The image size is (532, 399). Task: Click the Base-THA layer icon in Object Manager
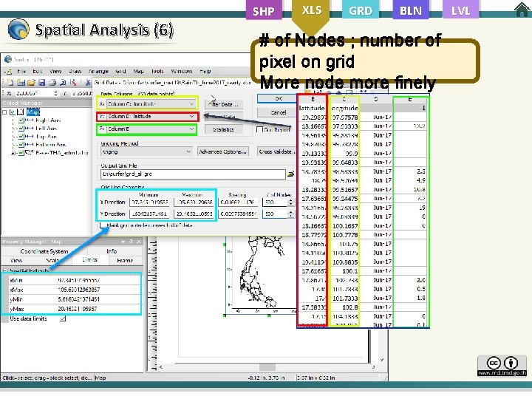[x=30, y=153]
